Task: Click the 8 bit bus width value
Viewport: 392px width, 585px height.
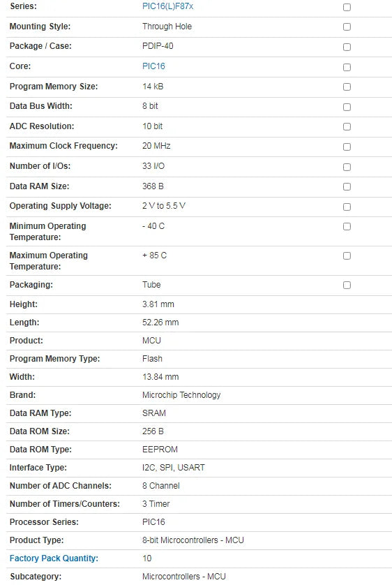Action: point(150,106)
